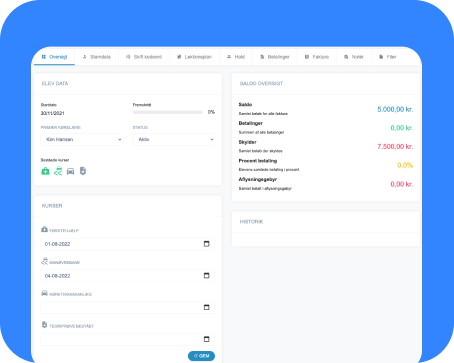Click the Faktura tab icon
The width and height of the screenshot is (454, 363).
[307, 57]
